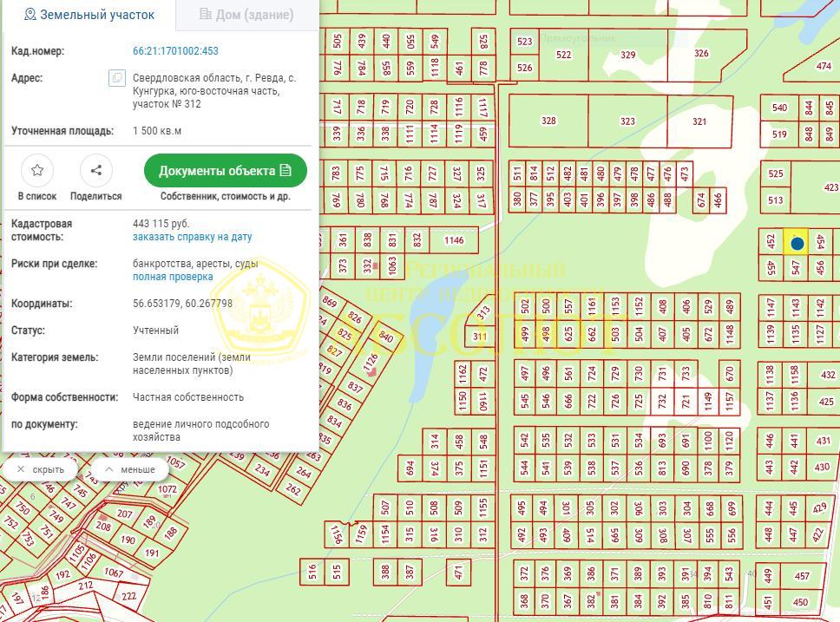Select parcel 1063 on the map
This screenshot has width=840, height=622.
392,265
